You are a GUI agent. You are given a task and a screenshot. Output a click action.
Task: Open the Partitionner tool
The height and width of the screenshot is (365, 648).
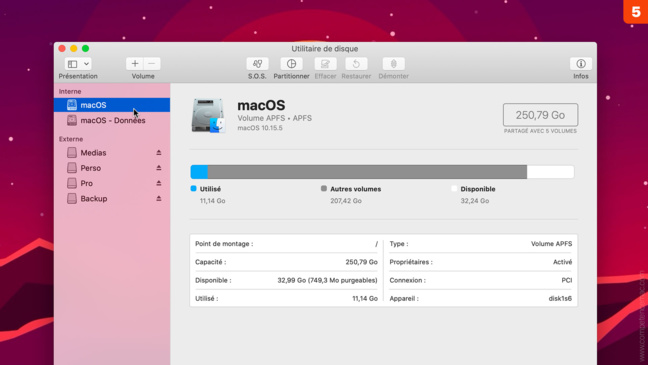point(291,64)
